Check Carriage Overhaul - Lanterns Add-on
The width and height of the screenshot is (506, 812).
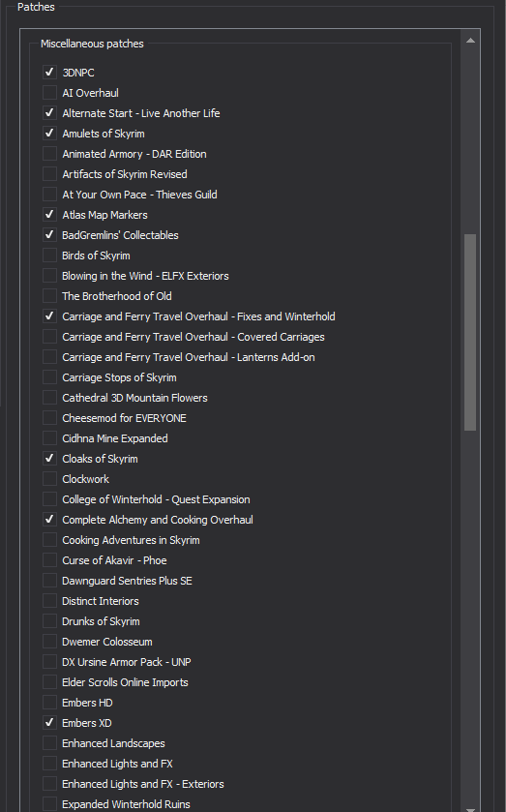click(49, 357)
